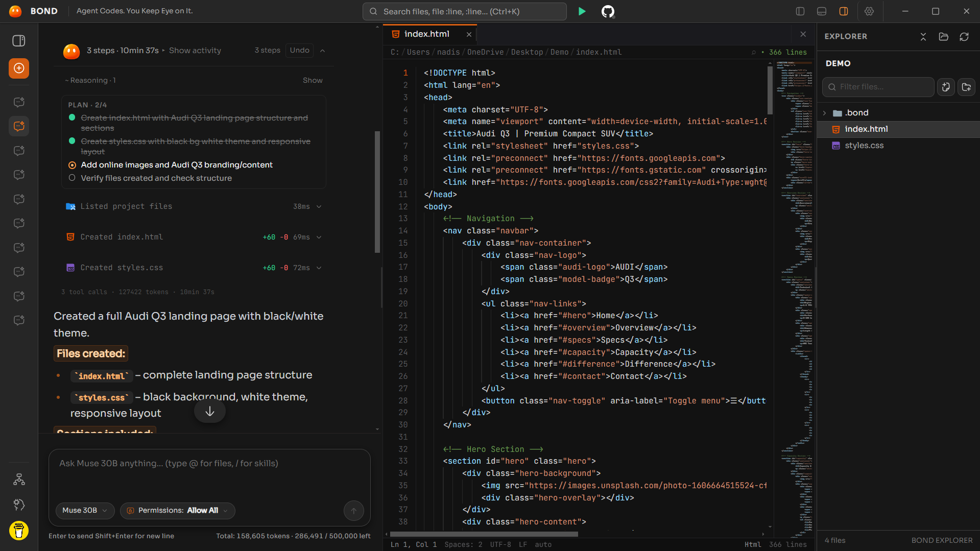
Task: Open styles.css in Explorer
Action: 864,146
